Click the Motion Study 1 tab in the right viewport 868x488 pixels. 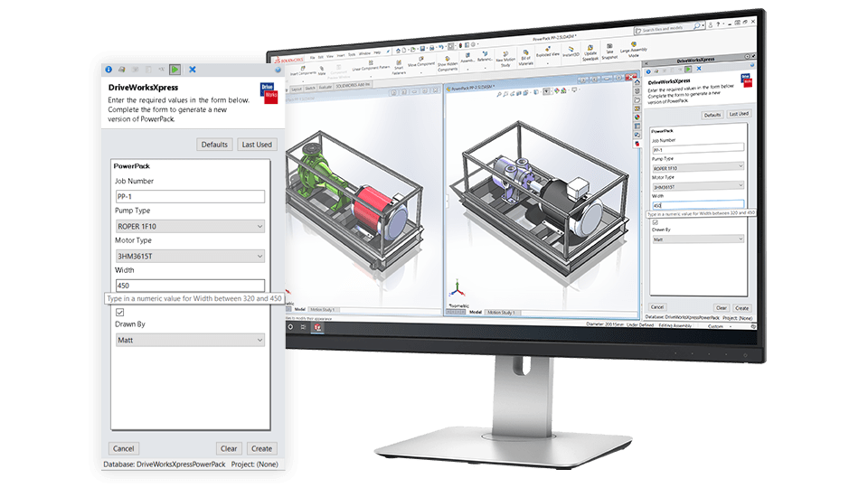[x=502, y=313]
